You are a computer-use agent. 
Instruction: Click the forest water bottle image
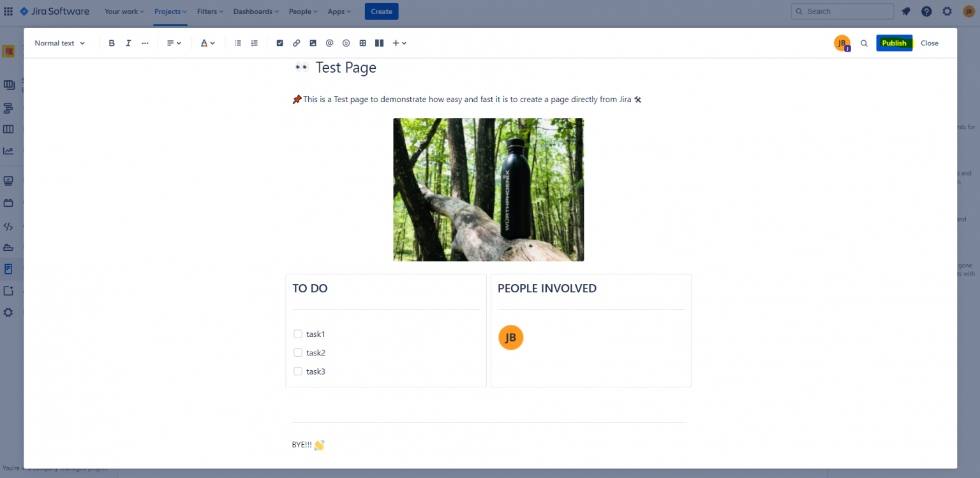coord(488,190)
